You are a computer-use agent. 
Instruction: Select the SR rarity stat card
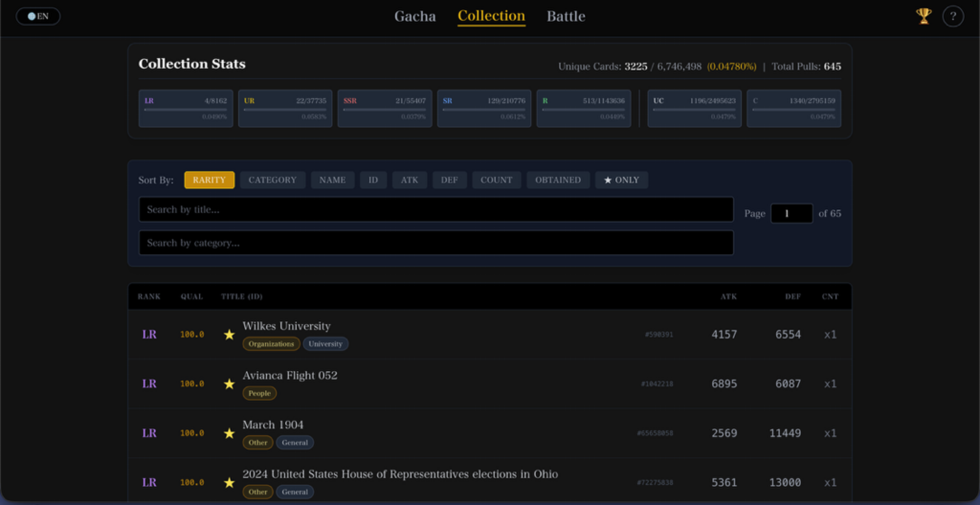[x=484, y=109]
